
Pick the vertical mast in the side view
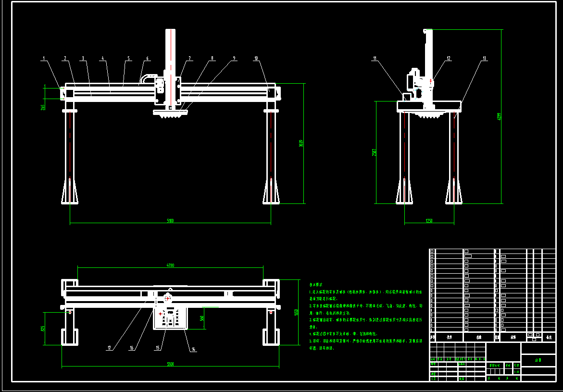[428, 68]
